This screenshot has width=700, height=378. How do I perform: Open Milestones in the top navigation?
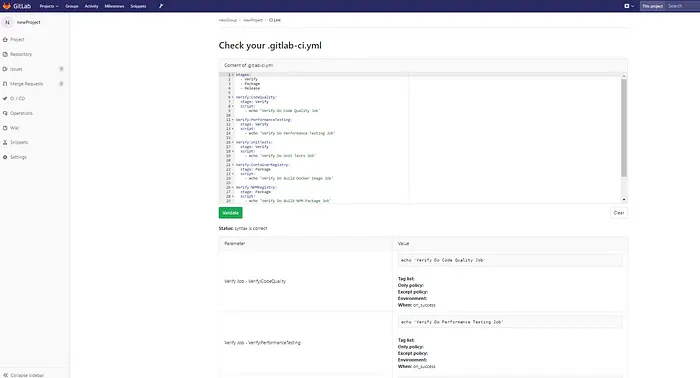pyautogui.click(x=114, y=6)
